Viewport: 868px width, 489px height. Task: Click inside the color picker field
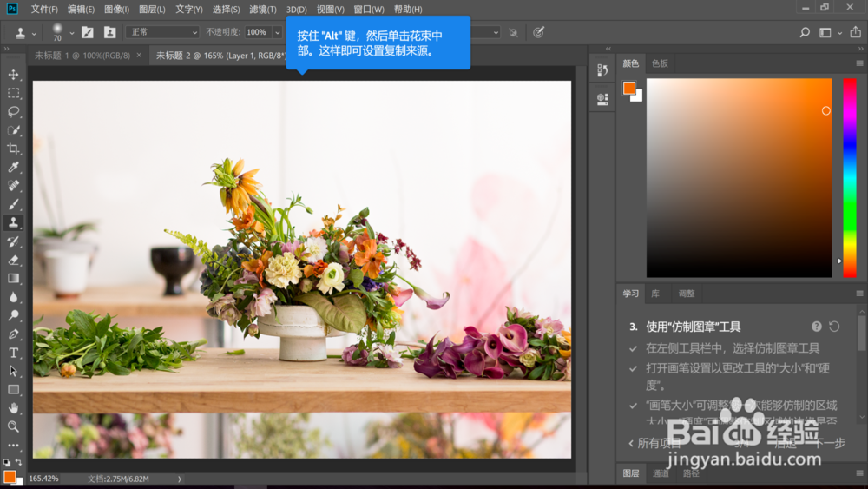pos(739,178)
